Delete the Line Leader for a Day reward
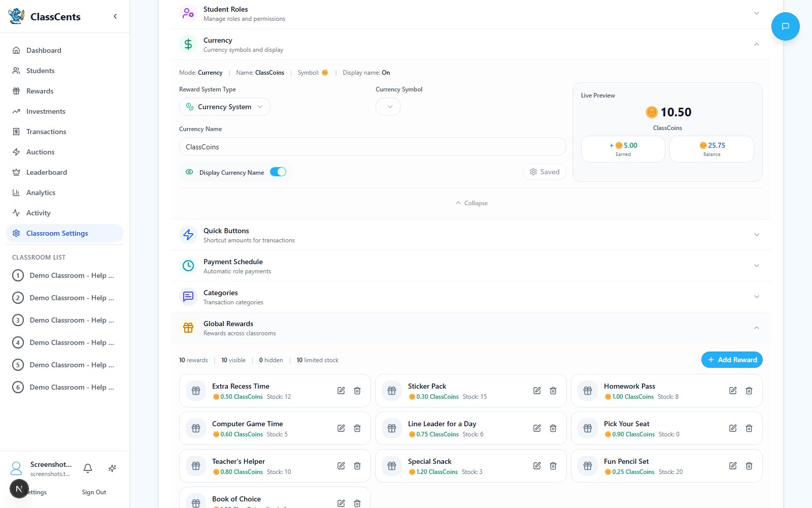Screen dimensions: 812x508 click(x=553, y=428)
